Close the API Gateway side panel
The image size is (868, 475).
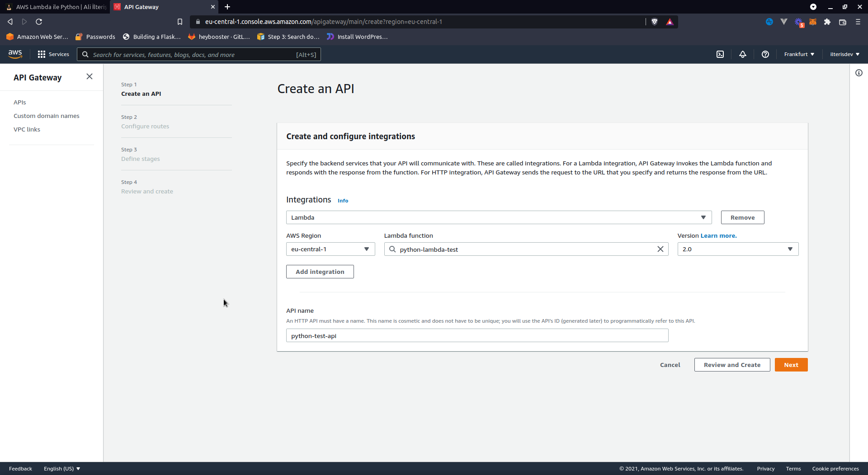90,76
